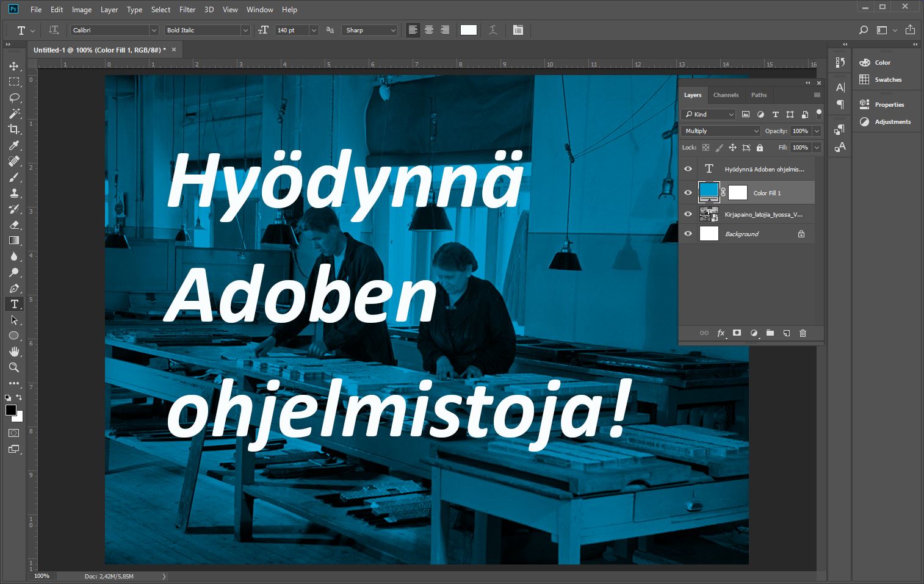Click the Add layer mask icon
The image size is (924, 584).
(x=737, y=333)
